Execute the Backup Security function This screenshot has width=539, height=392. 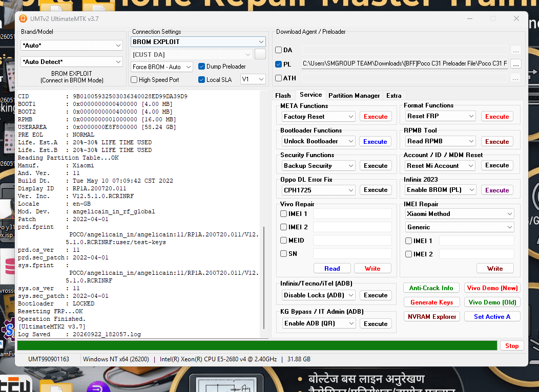[x=376, y=166]
